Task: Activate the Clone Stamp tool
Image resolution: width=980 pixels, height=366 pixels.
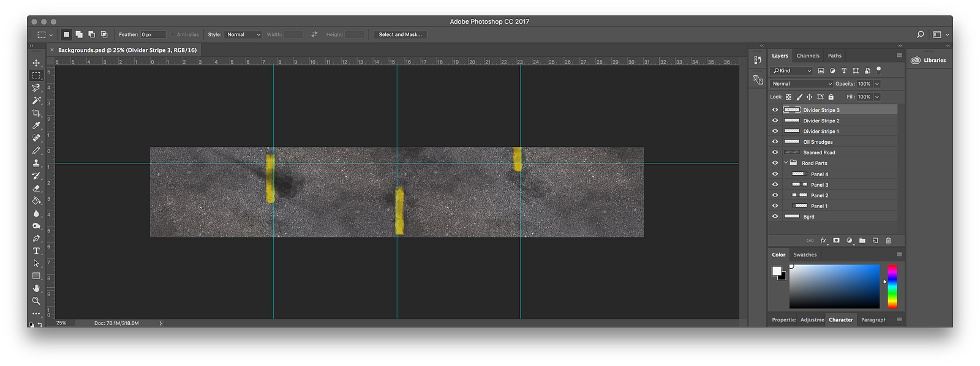Action: [36, 163]
